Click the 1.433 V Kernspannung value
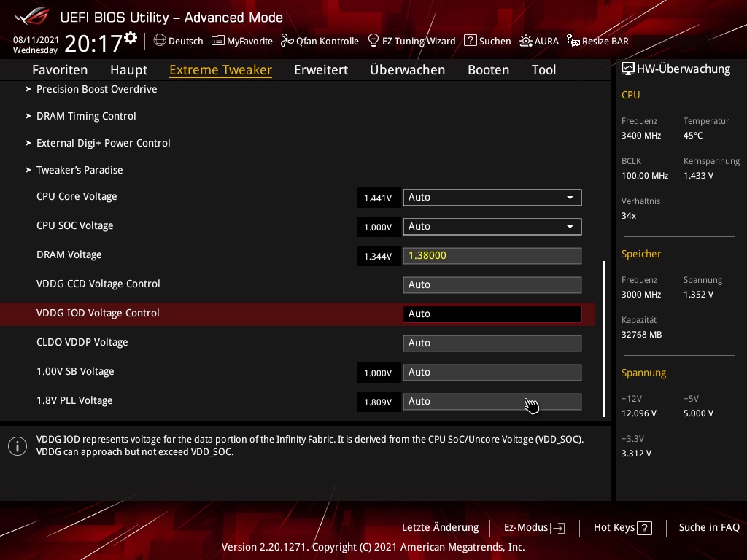The image size is (747, 560). [698, 176]
